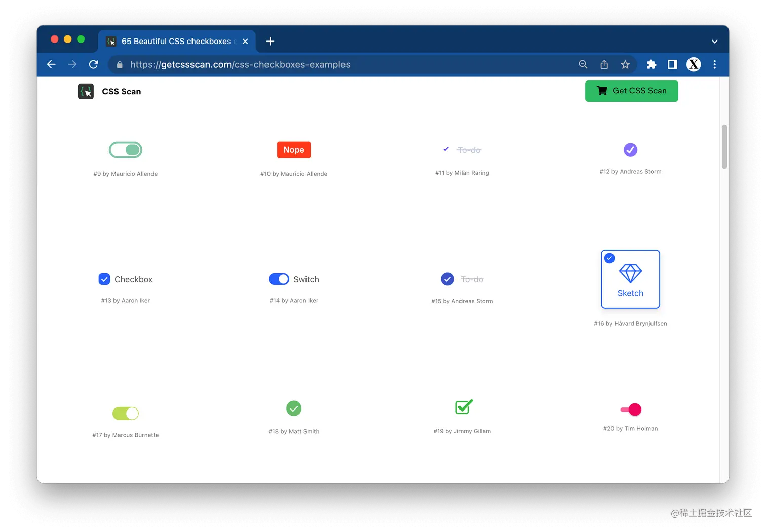
Task: Click the caption #17 by Marcus Burnette
Action: click(126, 435)
